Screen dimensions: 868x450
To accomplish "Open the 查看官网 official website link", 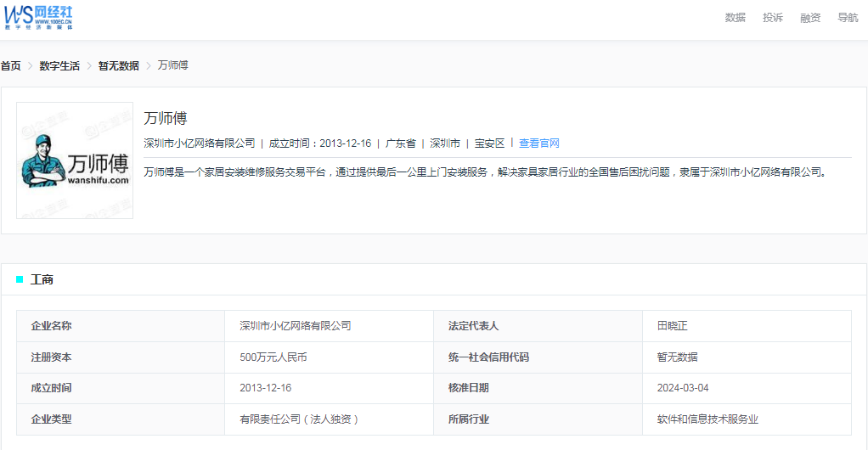I will pyautogui.click(x=538, y=143).
